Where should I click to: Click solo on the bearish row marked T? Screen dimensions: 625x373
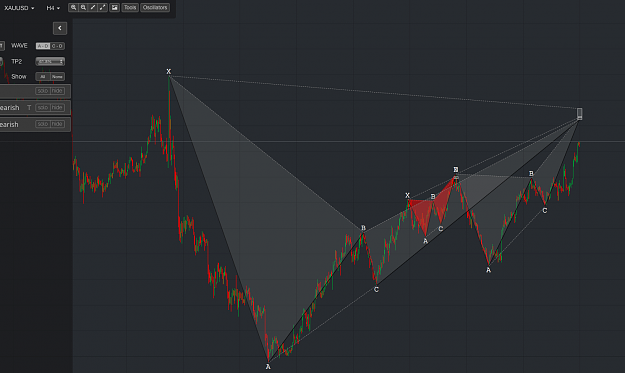coord(43,108)
